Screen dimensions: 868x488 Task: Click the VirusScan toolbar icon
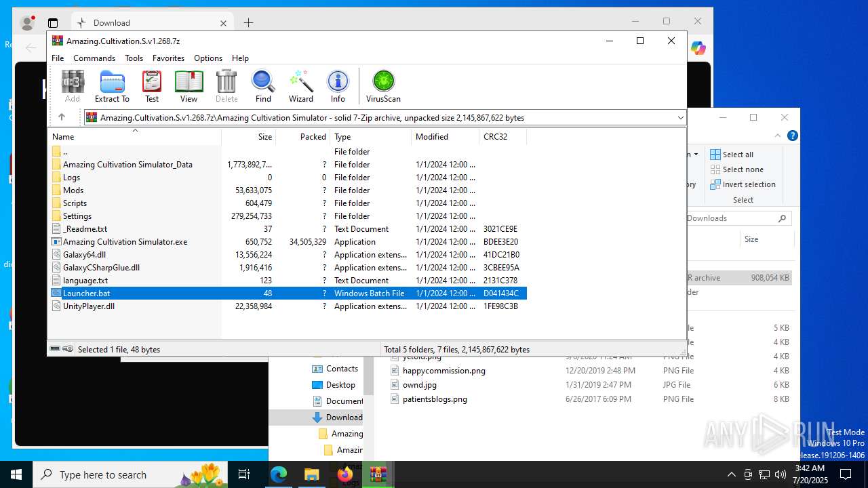383,86
